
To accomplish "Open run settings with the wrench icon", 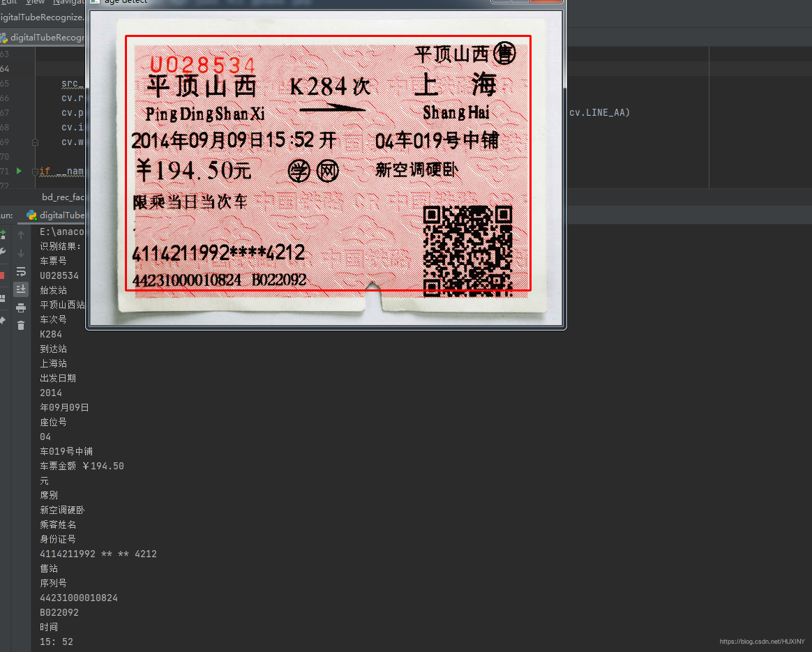I will click(x=4, y=250).
